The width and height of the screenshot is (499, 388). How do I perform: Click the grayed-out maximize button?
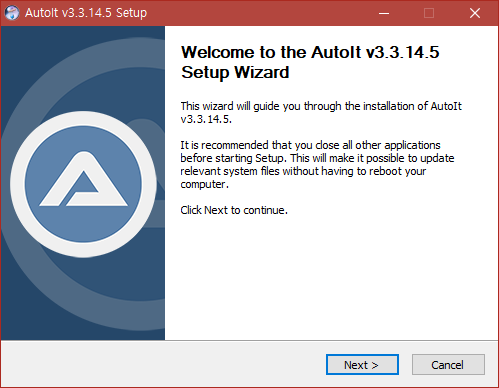click(x=429, y=13)
